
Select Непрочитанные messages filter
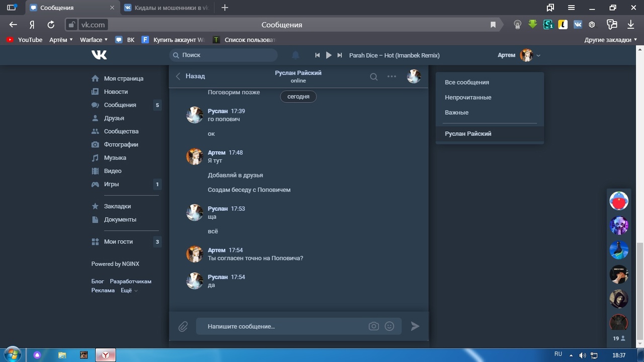(468, 98)
